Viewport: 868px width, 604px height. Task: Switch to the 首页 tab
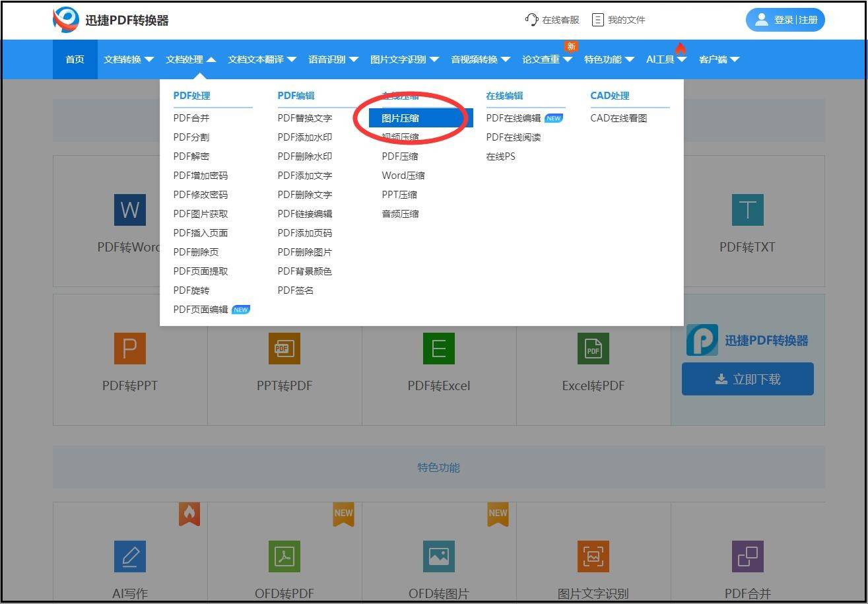click(75, 59)
